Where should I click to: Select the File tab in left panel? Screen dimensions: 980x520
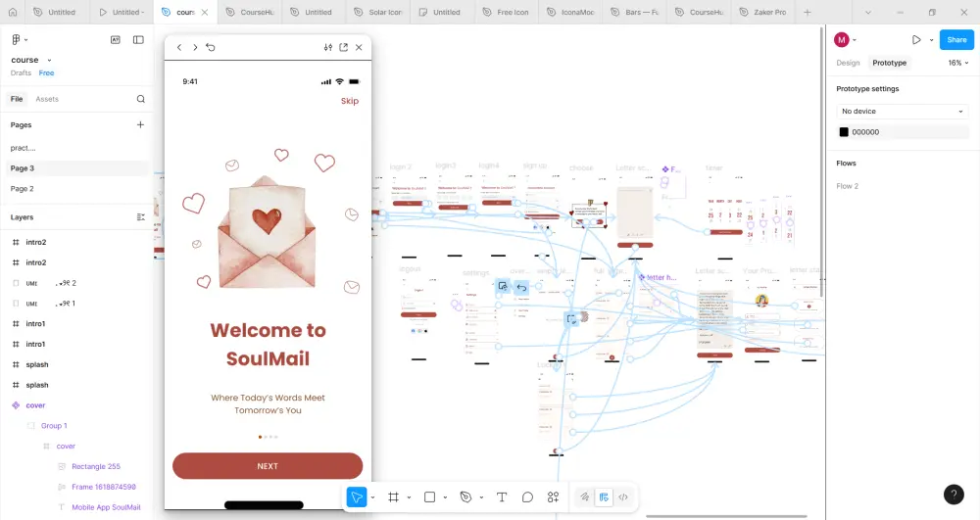pos(17,99)
